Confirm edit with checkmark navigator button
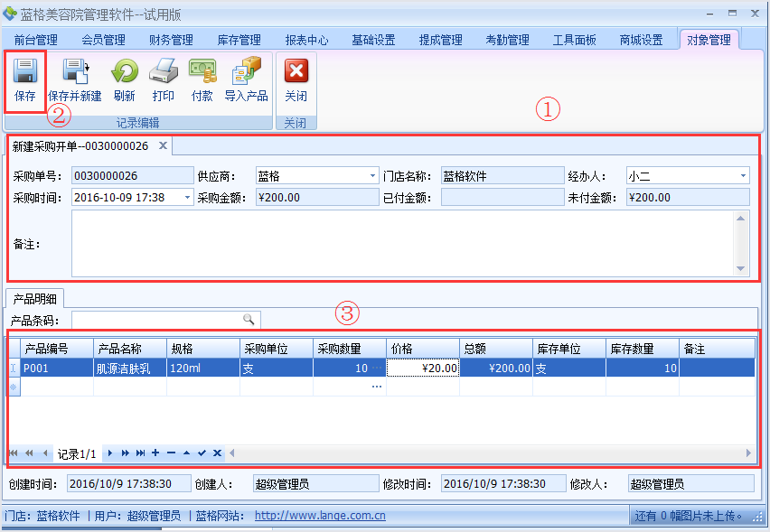This screenshot has height=532, width=770. click(x=202, y=453)
